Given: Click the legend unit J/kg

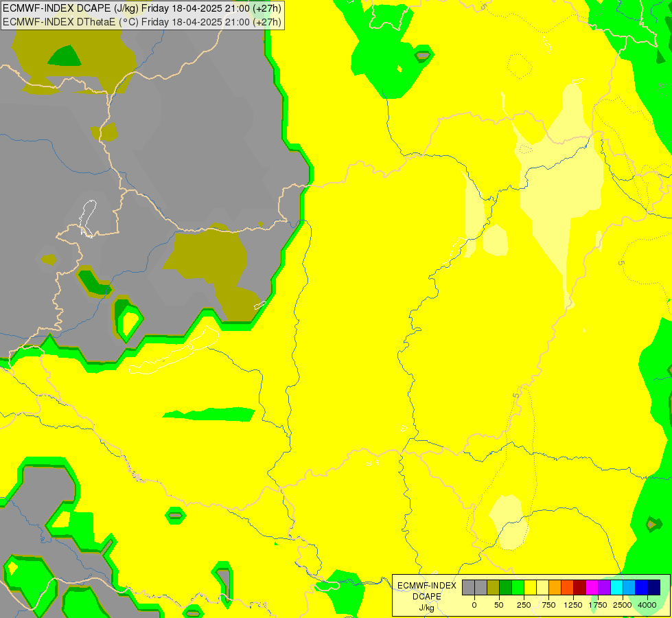Looking at the screenshot, I should (427, 608).
